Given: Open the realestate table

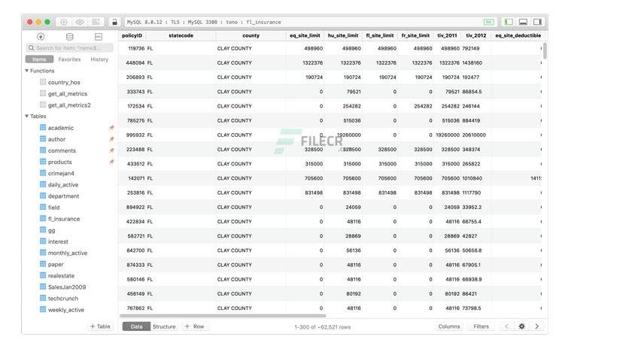Looking at the screenshot, I should click(x=61, y=276).
